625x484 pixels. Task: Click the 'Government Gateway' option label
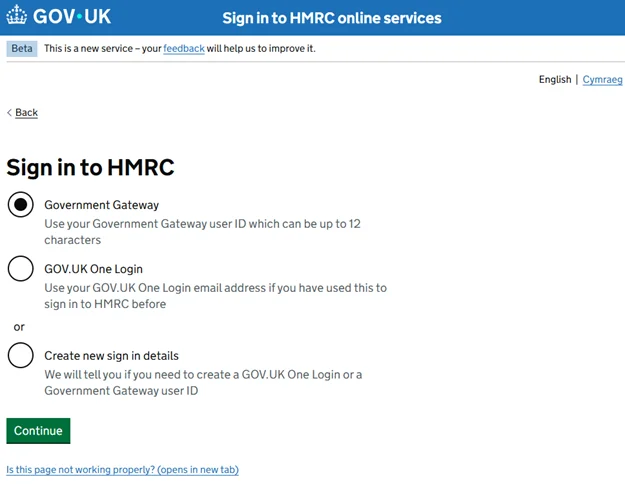[101, 205]
